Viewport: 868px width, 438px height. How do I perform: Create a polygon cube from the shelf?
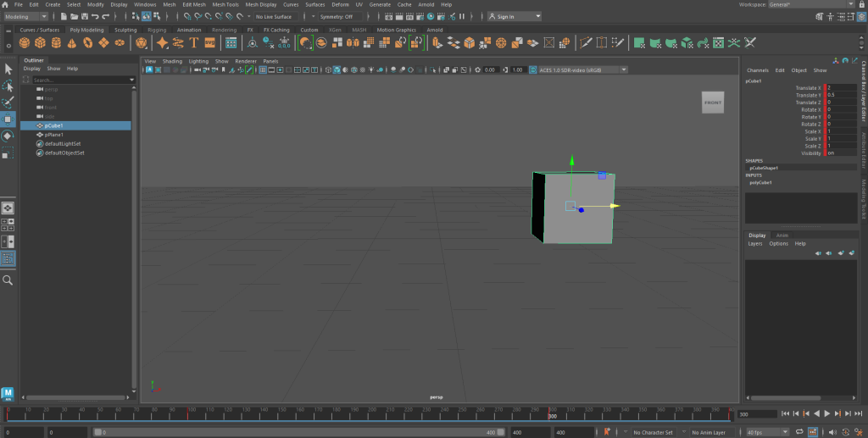pyautogui.click(x=41, y=42)
